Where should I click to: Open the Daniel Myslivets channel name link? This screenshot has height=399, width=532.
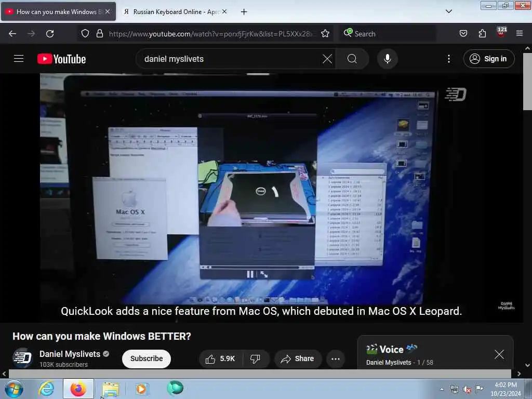point(70,354)
